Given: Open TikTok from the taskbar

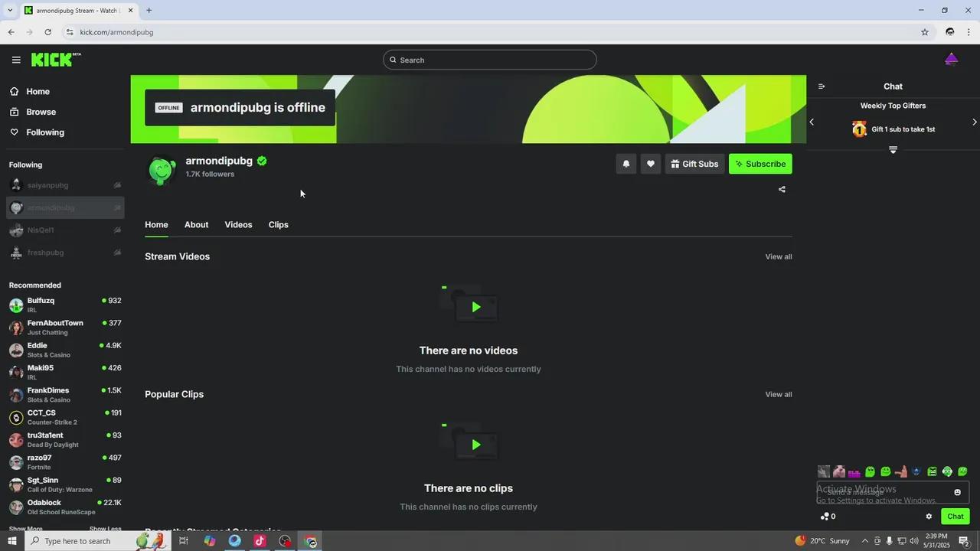Looking at the screenshot, I should click(x=260, y=541).
